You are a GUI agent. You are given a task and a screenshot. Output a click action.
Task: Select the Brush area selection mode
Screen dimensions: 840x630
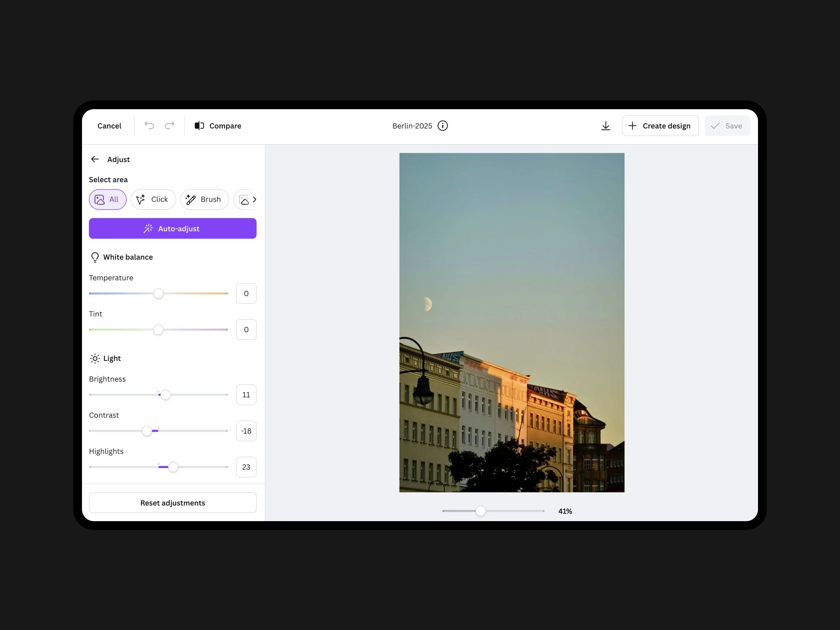coord(204,199)
